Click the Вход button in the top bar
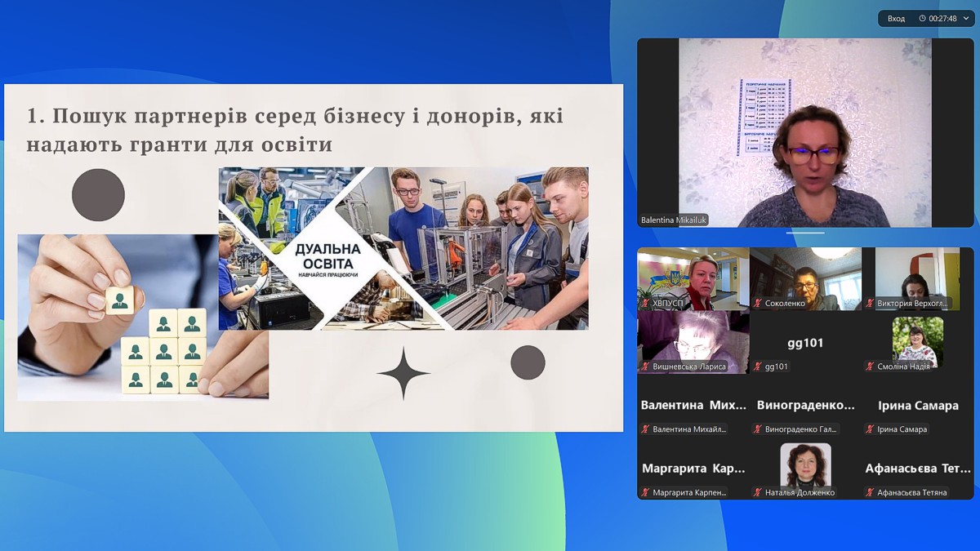980x551 pixels. [x=896, y=19]
